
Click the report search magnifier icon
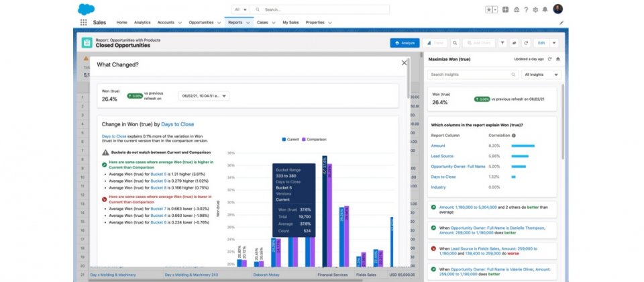click(455, 43)
